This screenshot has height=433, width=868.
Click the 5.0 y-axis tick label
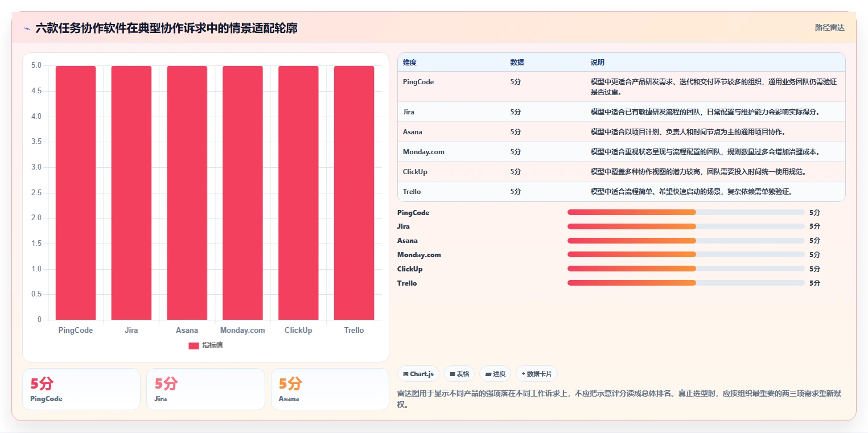coord(36,65)
